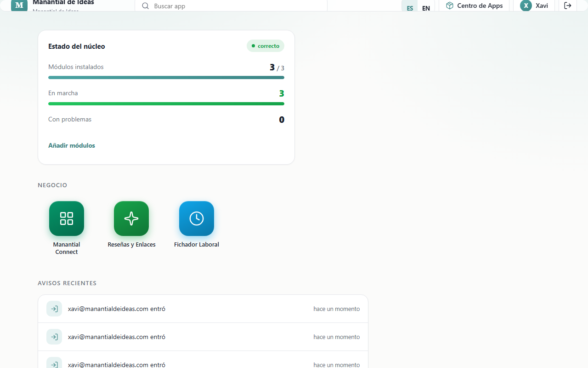Click the Módulos instalados progress bar
This screenshot has width=588, height=368.
[166, 77]
